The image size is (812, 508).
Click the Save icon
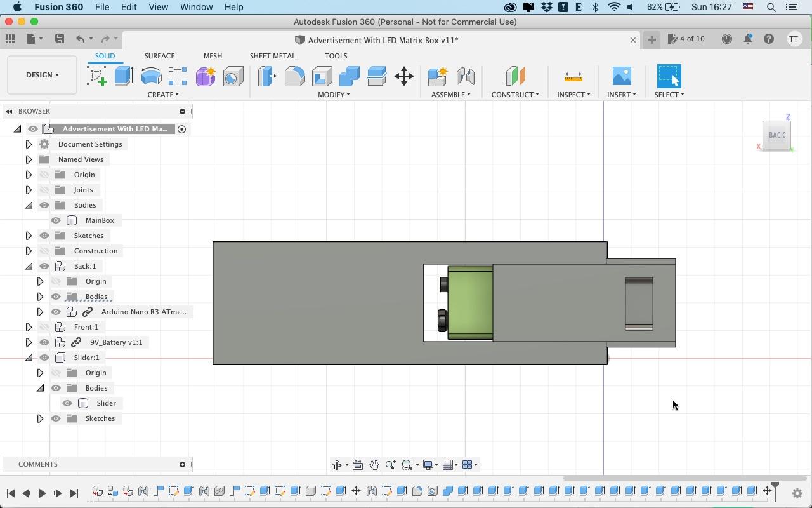click(59, 39)
